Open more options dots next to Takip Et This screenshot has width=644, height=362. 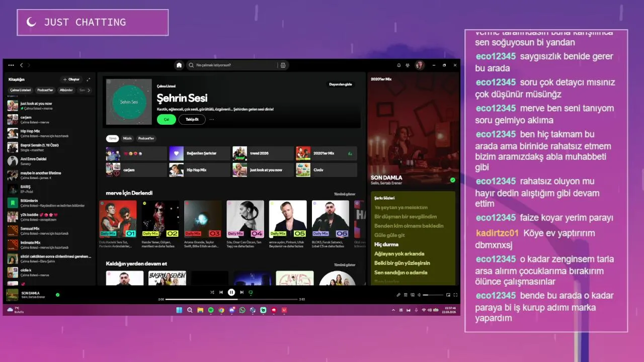pos(212,119)
